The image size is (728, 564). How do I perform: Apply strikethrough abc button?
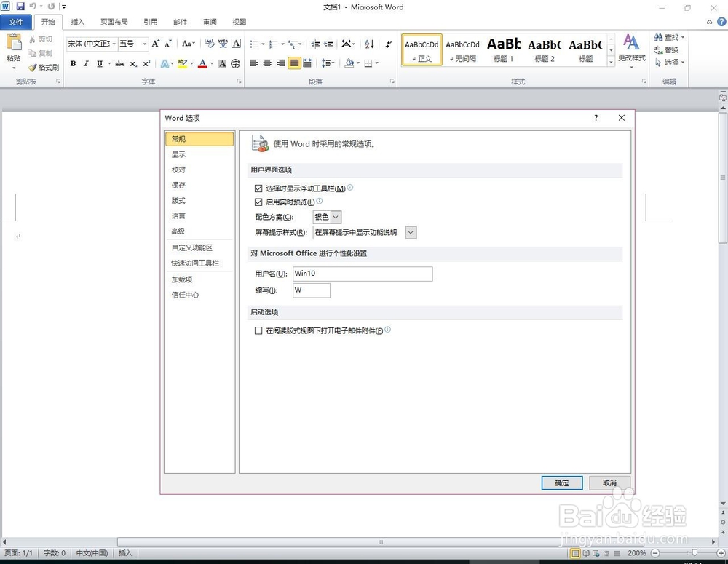click(120, 63)
